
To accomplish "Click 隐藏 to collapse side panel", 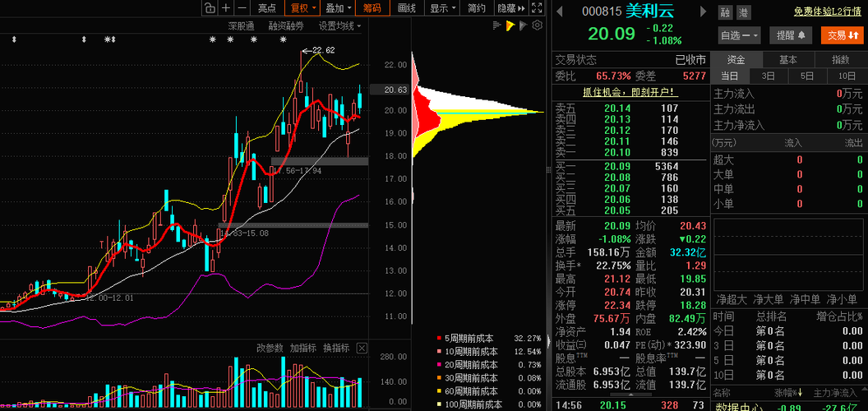I will click(511, 7).
